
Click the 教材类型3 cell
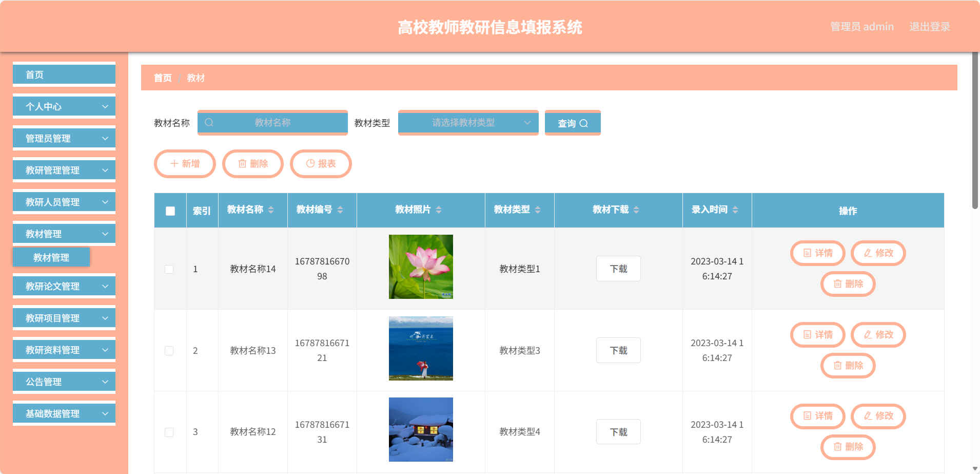(x=520, y=351)
